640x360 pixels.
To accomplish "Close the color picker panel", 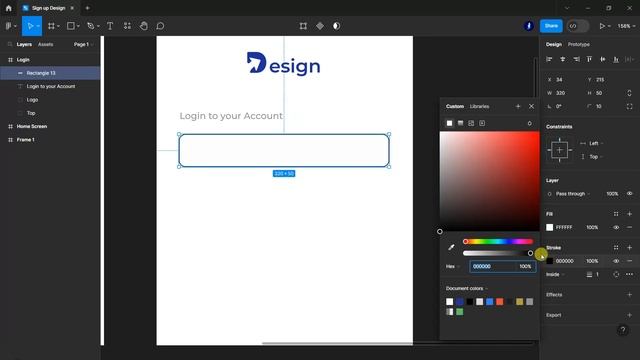I will (531, 106).
